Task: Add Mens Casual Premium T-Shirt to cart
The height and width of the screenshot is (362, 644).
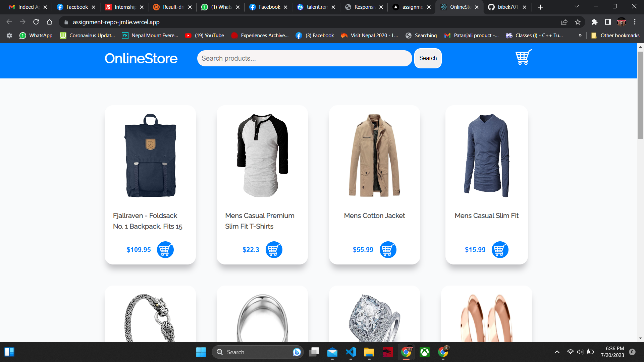Action: [x=274, y=250]
